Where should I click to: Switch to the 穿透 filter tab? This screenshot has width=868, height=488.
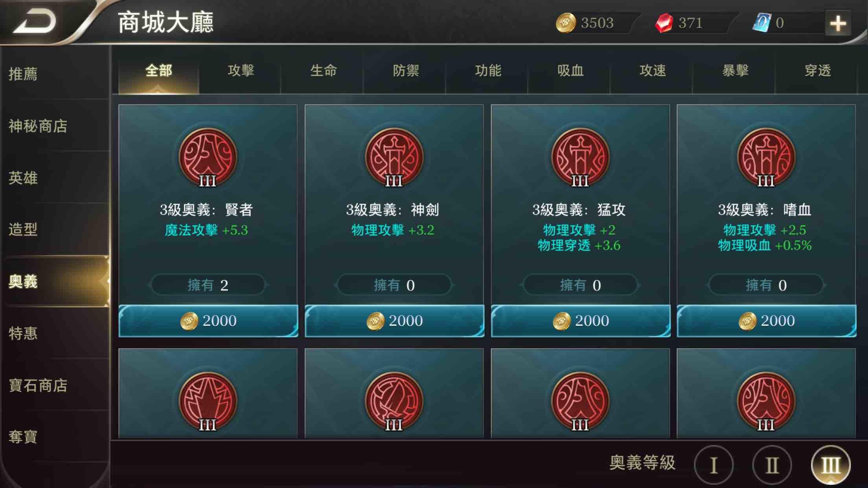pos(818,71)
